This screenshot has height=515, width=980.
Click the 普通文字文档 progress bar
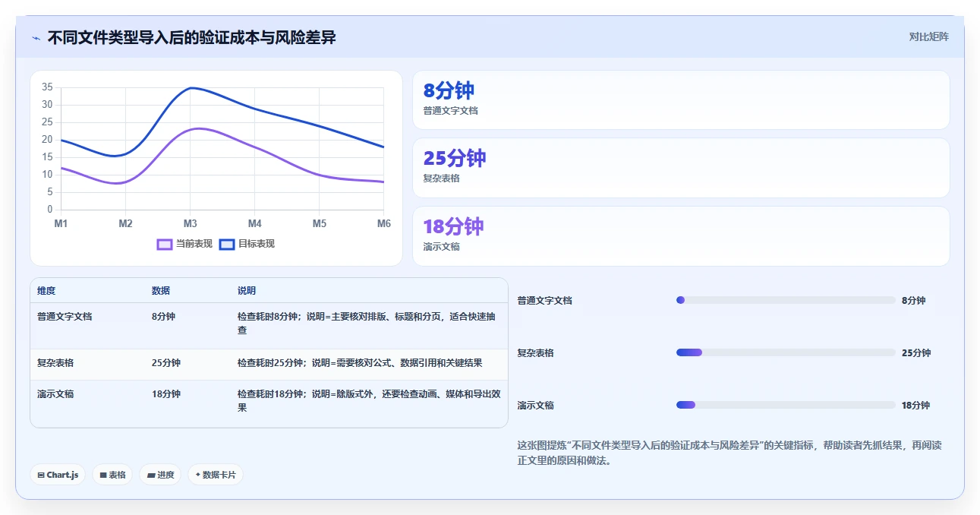pos(786,300)
